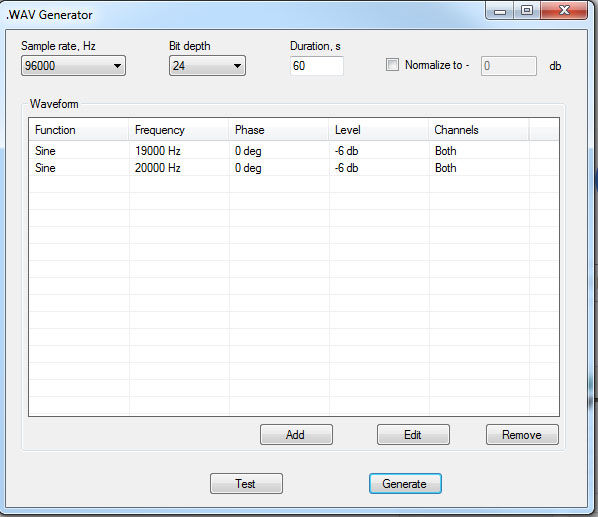Select the 19000 Hz Sine row
598x517 pixels.
coord(294,151)
